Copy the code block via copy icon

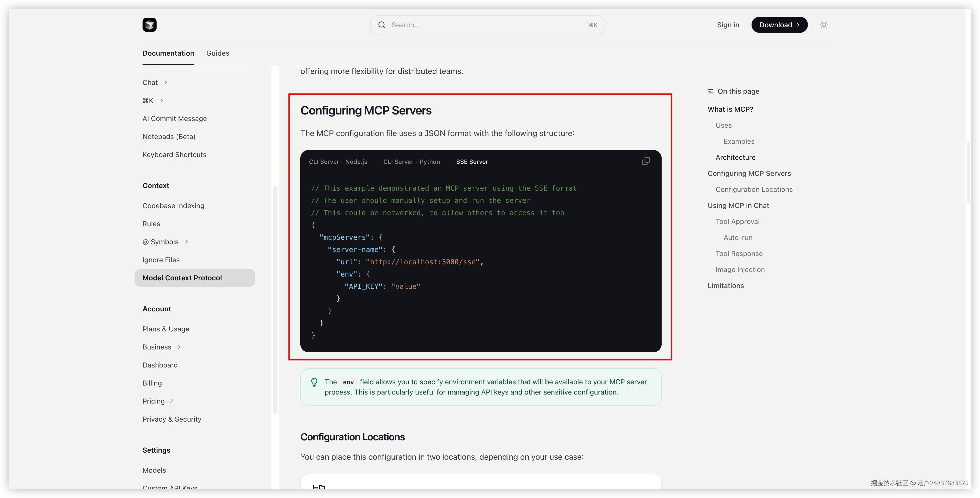646,161
